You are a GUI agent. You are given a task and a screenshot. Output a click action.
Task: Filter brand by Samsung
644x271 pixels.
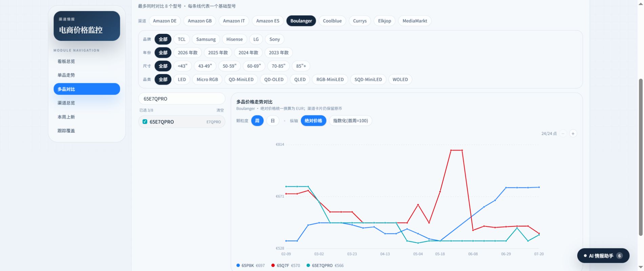tap(206, 39)
